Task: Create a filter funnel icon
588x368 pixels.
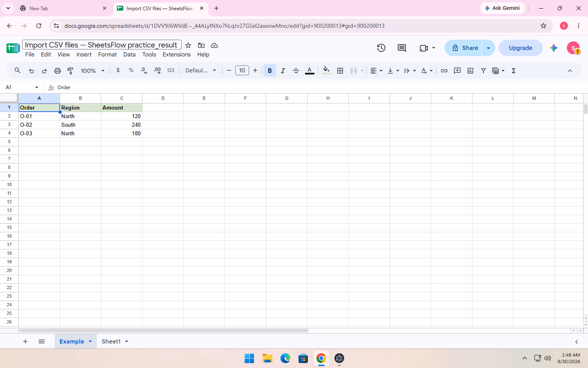Action: [x=483, y=71]
